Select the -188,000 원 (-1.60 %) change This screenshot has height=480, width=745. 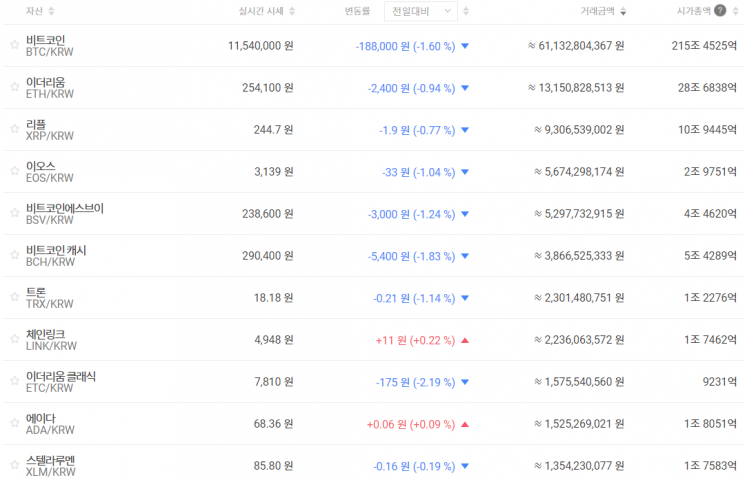click(x=406, y=46)
